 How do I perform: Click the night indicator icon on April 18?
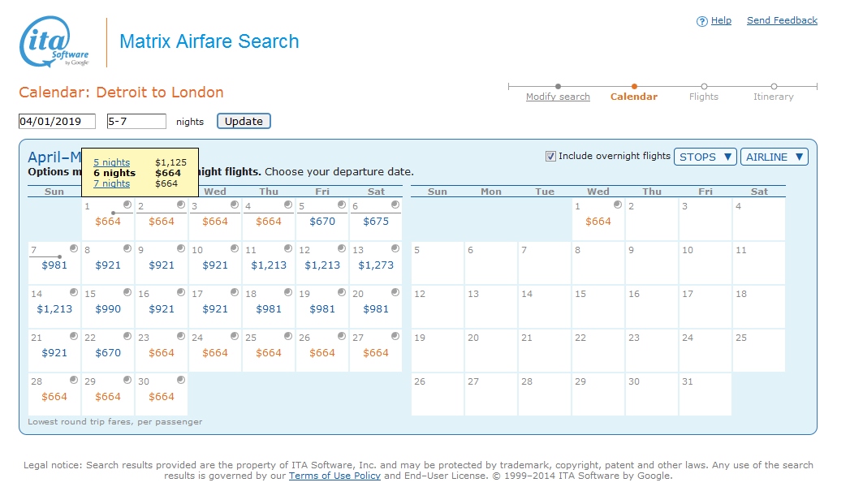pos(288,292)
